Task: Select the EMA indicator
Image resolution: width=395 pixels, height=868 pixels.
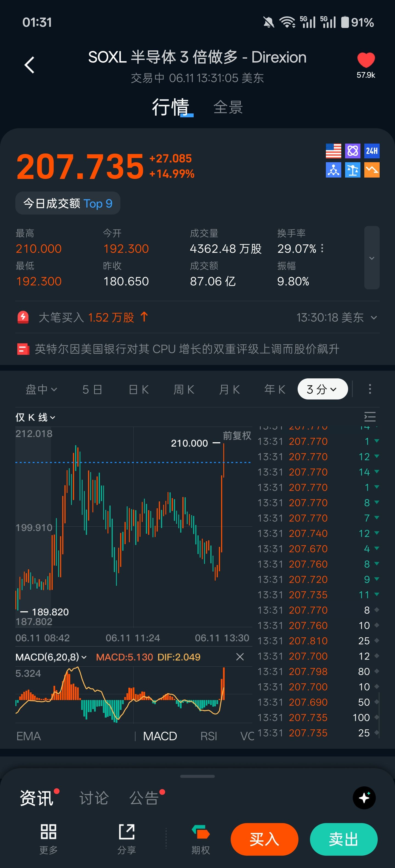Action: click(29, 736)
